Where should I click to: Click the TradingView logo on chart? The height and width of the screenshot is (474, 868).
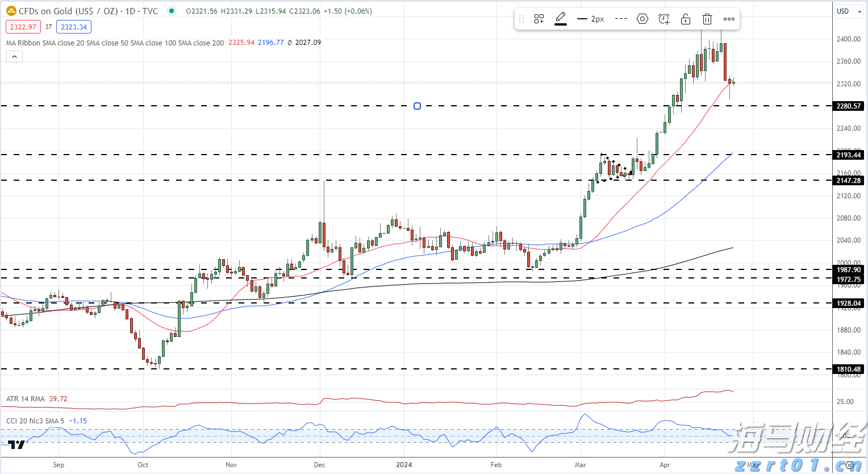pyautogui.click(x=17, y=444)
